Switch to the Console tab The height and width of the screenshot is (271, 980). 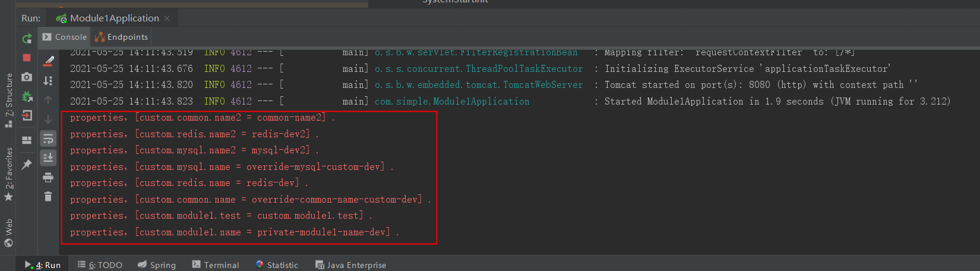coord(65,37)
